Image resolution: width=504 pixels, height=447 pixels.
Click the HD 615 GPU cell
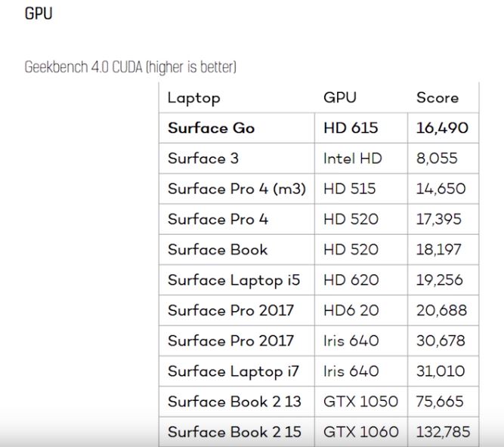click(x=351, y=128)
